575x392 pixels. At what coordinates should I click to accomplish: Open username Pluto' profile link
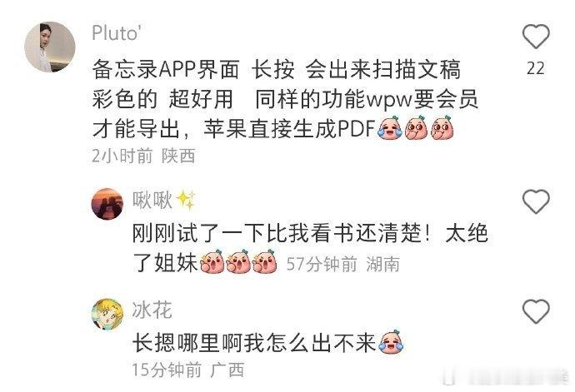(x=117, y=33)
